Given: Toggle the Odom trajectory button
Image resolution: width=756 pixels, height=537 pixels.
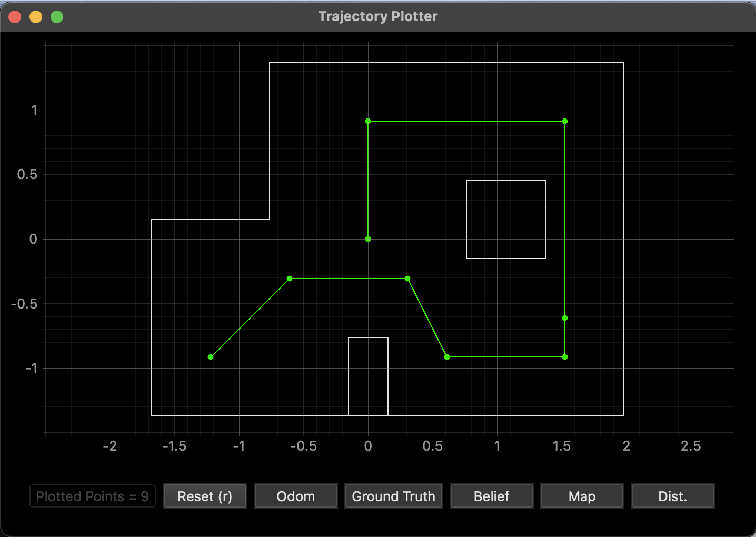Looking at the screenshot, I should [x=296, y=496].
